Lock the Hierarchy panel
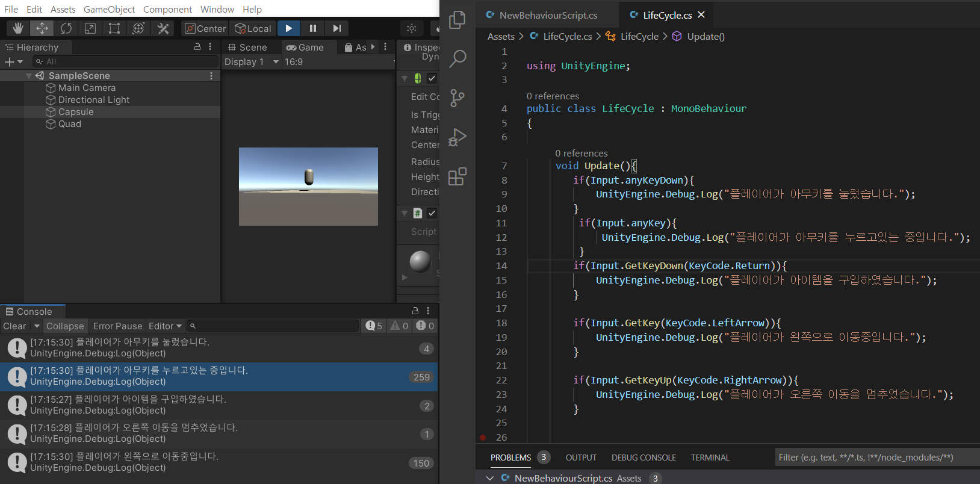980x484 pixels. [x=197, y=46]
